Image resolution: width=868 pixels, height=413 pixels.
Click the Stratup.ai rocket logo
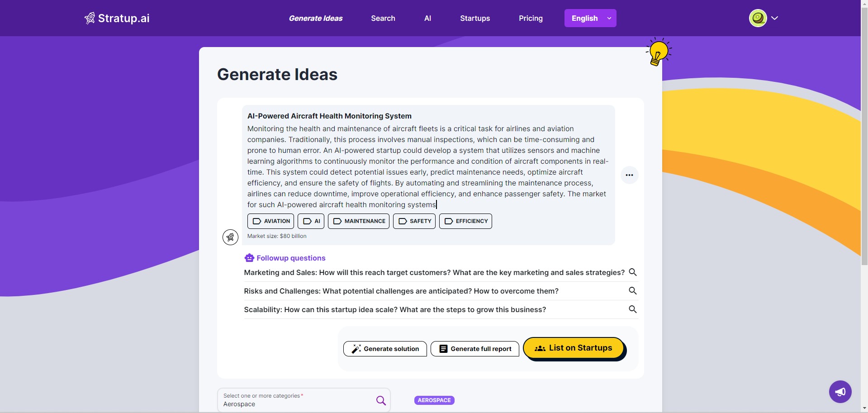click(x=90, y=18)
